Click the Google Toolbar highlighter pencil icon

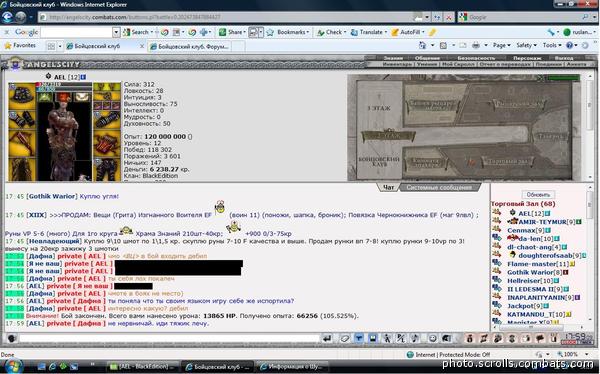click(432, 33)
